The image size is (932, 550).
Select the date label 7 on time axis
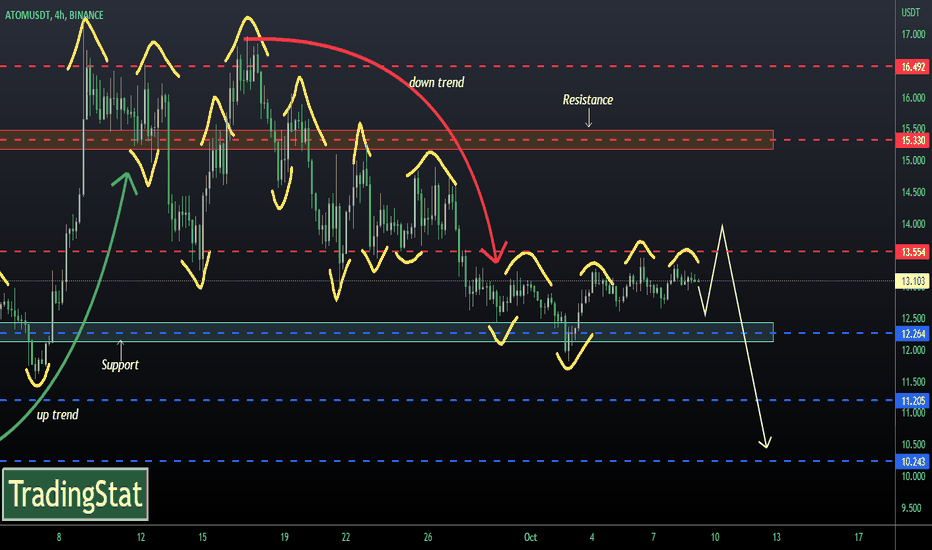tap(653, 538)
